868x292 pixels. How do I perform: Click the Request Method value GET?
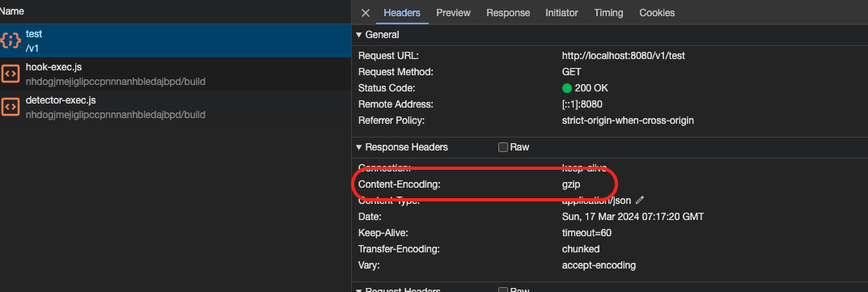click(x=571, y=72)
